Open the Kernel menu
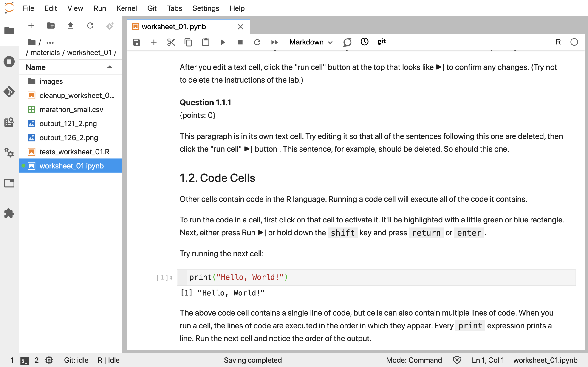Screen dimensions: 588x367 127,8
